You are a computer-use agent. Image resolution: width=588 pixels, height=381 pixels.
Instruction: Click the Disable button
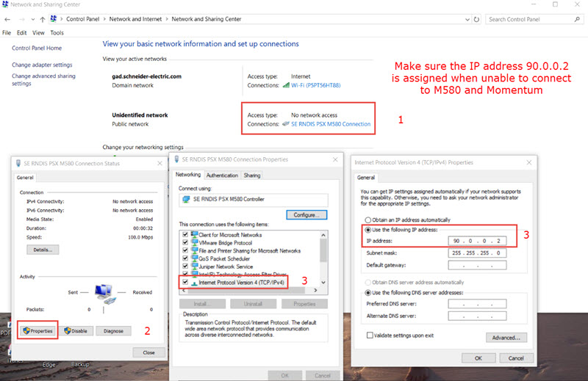[76, 331]
